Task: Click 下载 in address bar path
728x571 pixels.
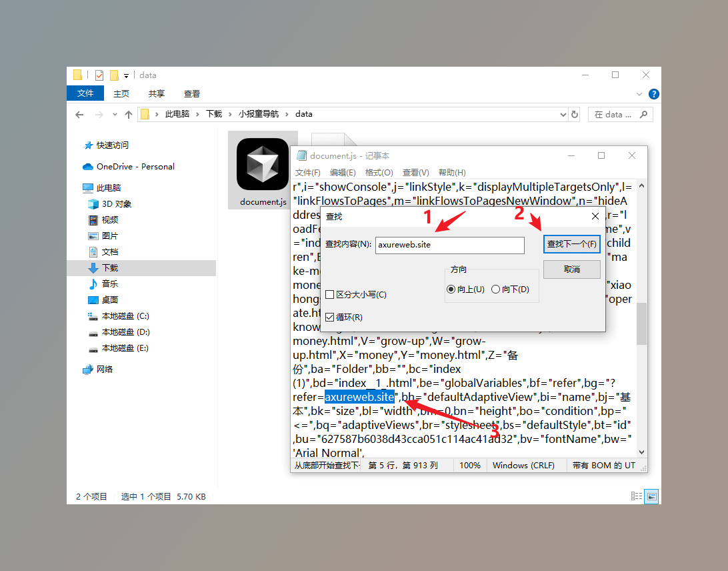Action: tap(214, 114)
